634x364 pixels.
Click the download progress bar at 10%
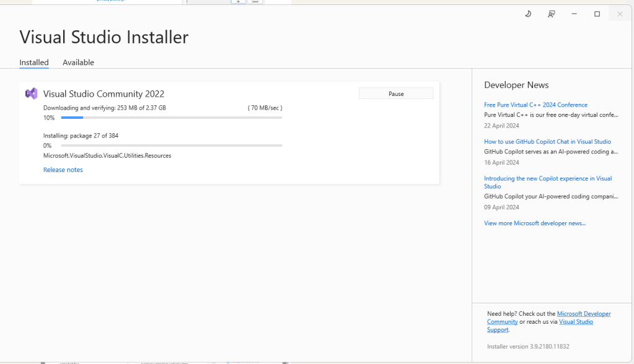point(172,118)
